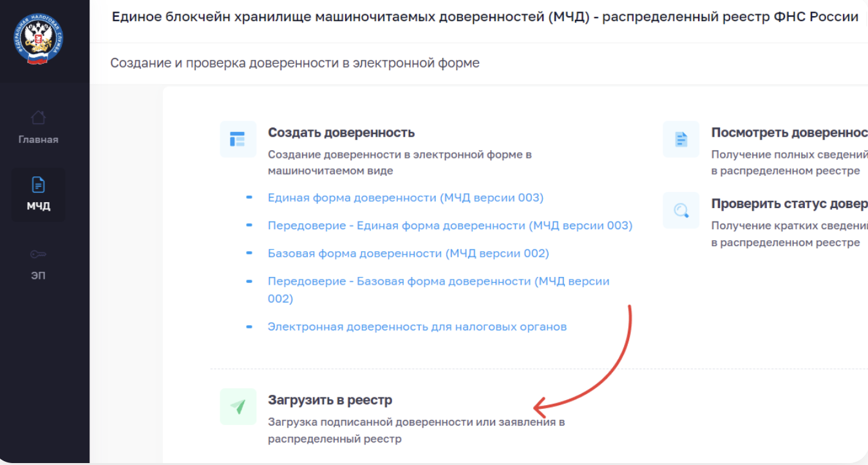Click the document icon beside Посмотреть доверенность

tap(681, 139)
